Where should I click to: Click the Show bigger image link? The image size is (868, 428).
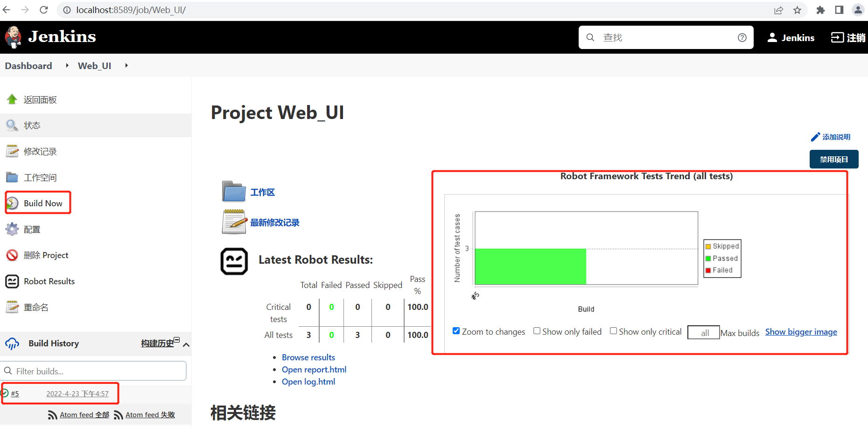point(801,332)
